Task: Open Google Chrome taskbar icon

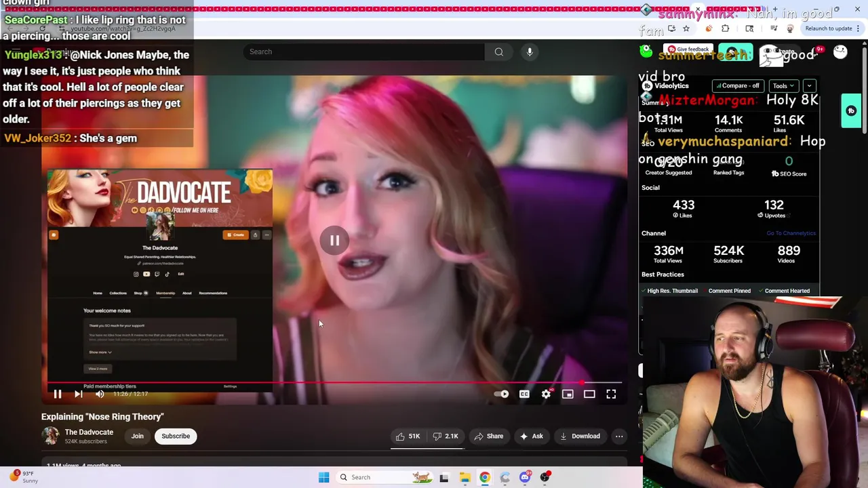Action: click(485, 477)
